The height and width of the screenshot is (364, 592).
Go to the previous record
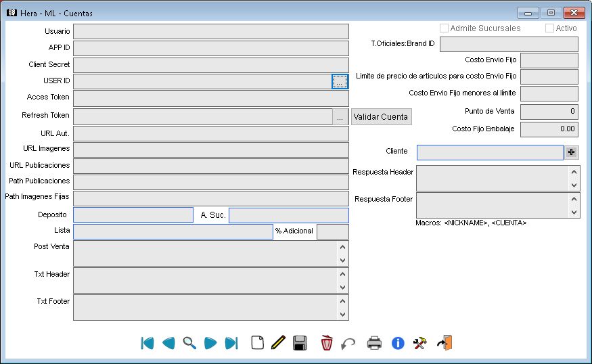click(168, 343)
